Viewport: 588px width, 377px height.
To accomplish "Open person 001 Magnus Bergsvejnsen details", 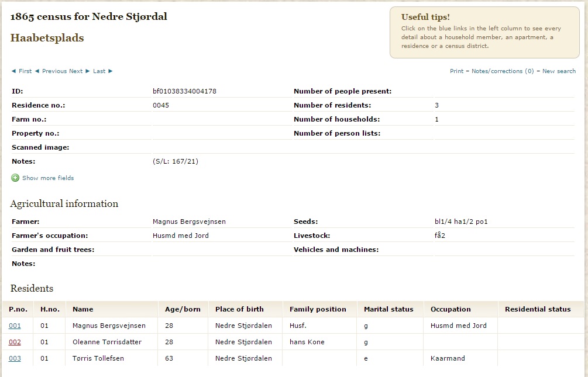I will (x=15, y=326).
